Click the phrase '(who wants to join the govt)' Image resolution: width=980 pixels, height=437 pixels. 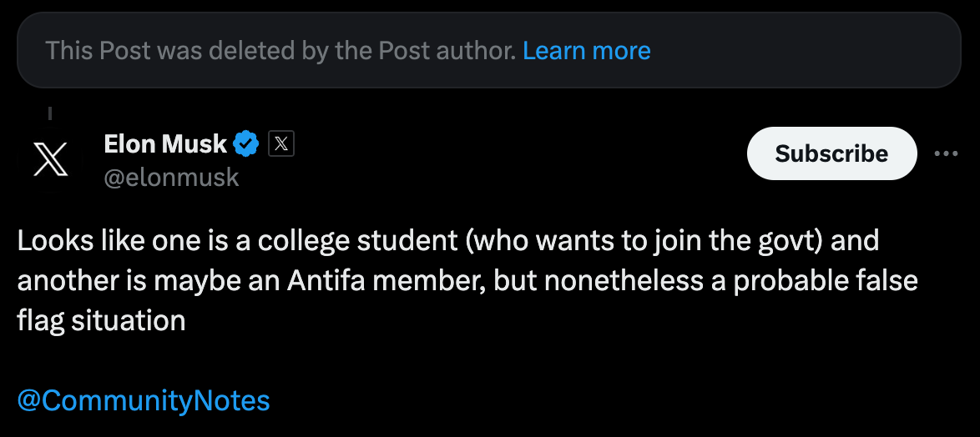tap(643, 241)
